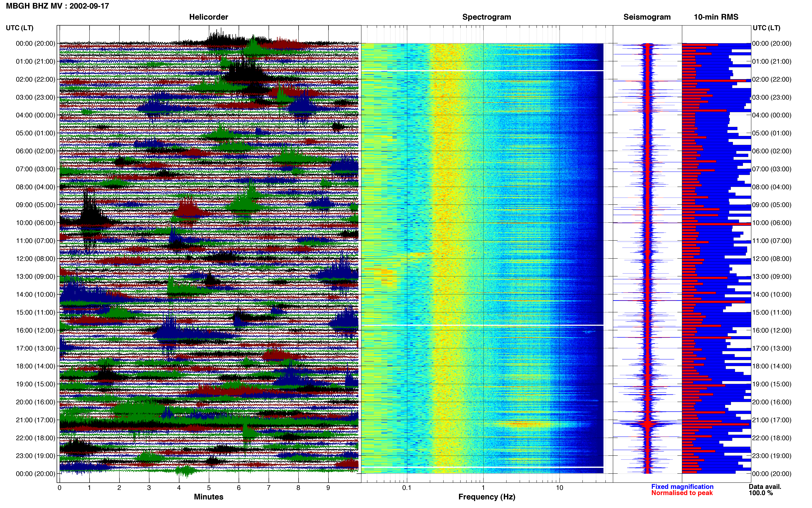Click the 'Helicorder' panel heading

pyautogui.click(x=209, y=17)
